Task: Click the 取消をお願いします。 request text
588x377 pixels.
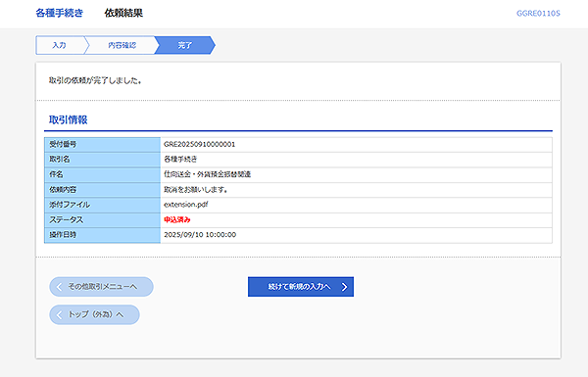Action: click(x=196, y=190)
